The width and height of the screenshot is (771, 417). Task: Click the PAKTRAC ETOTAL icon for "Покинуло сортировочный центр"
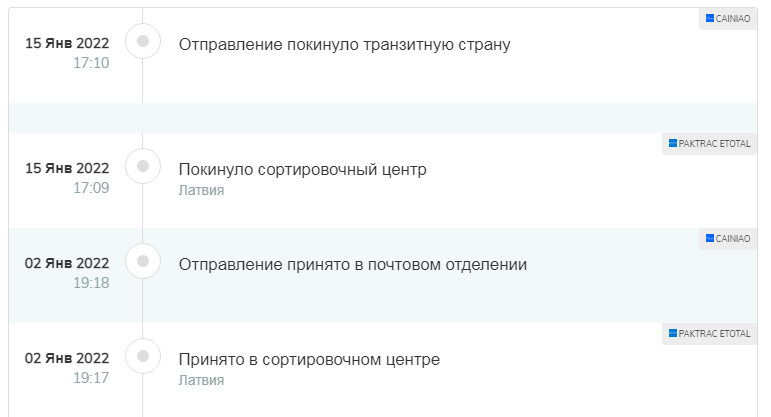[674, 143]
